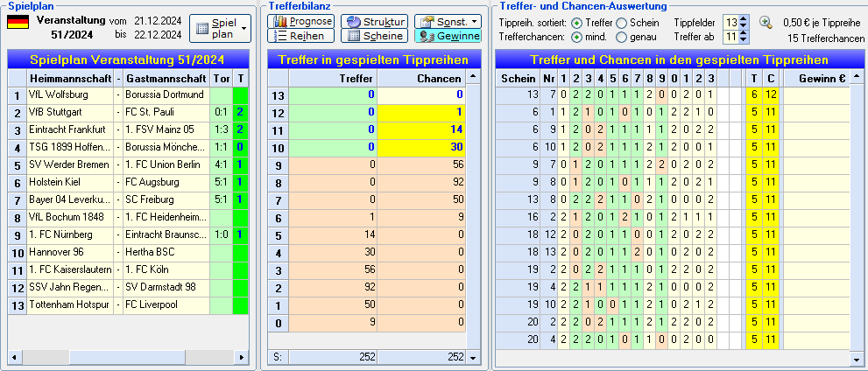The width and height of the screenshot is (868, 371).
Task: Sort Tippreihen by Treffer
Action: 577,24
